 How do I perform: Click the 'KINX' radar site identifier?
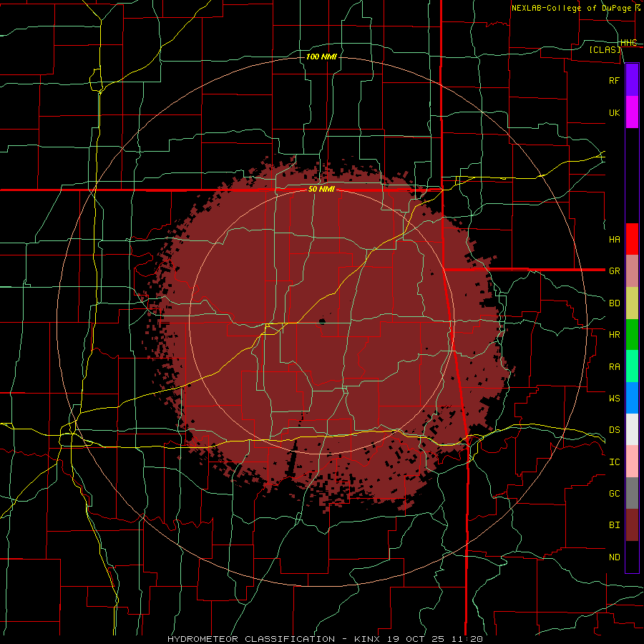367,639
